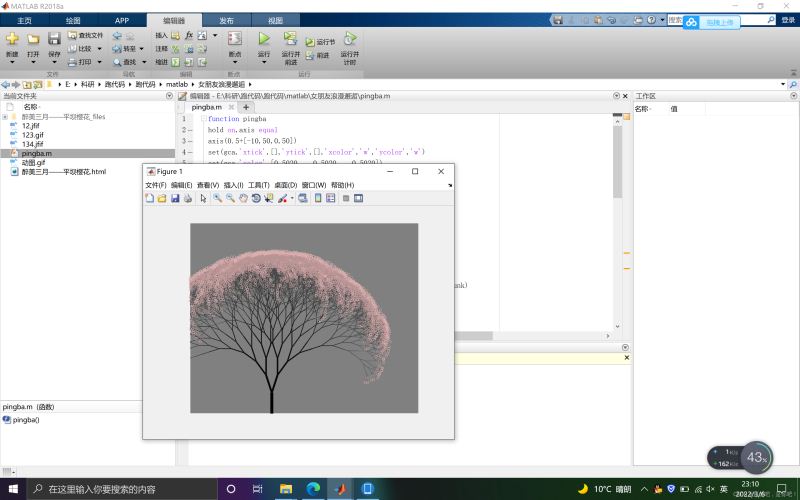The image size is (800, 500).
Task: Click the Print Figure icon in Figure 1 toolbar
Action: tap(188, 198)
